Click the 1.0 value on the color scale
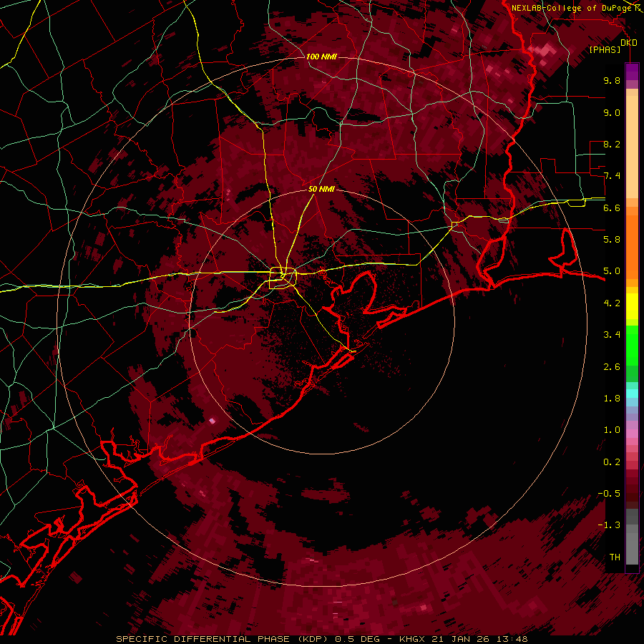The height and width of the screenshot is (644, 644). [x=612, y=430]
